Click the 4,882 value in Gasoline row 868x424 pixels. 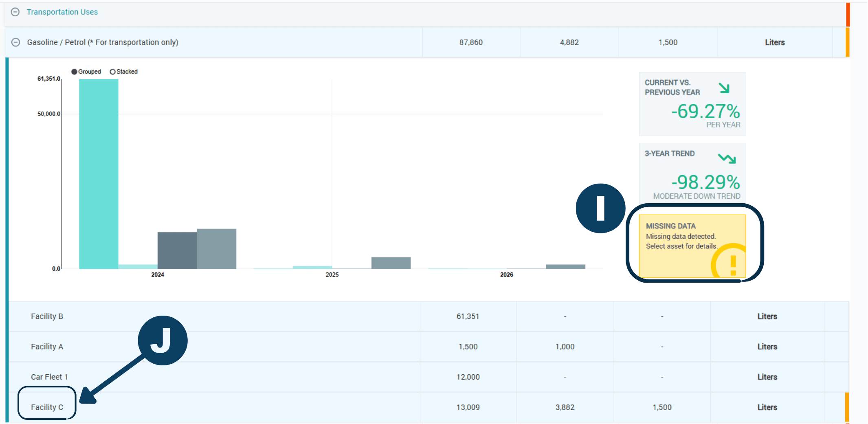point(569,42)
